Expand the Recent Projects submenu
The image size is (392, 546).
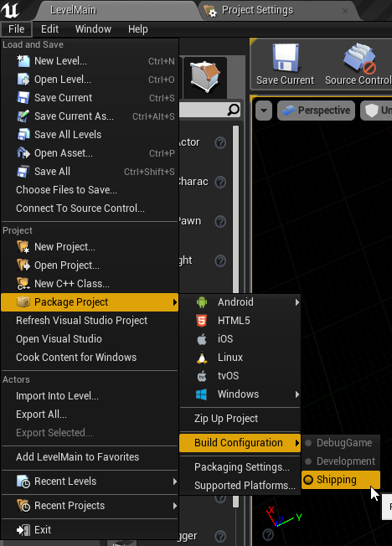tap(175, 506)
